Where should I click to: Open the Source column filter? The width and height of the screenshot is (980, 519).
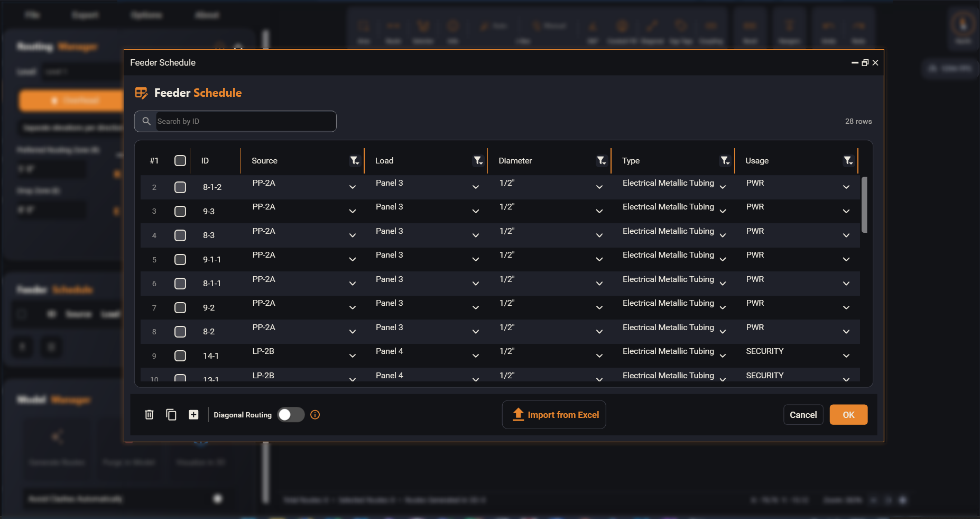pyautogui.click(x=355, y=160)
